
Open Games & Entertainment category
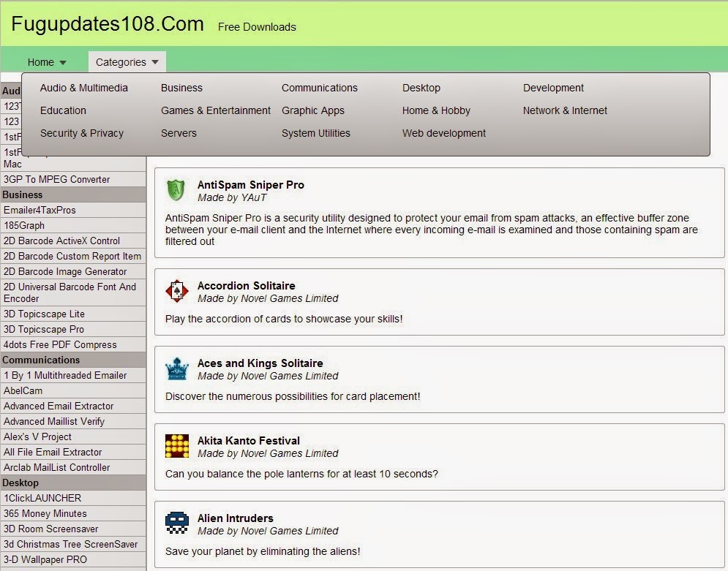point(215,110)
